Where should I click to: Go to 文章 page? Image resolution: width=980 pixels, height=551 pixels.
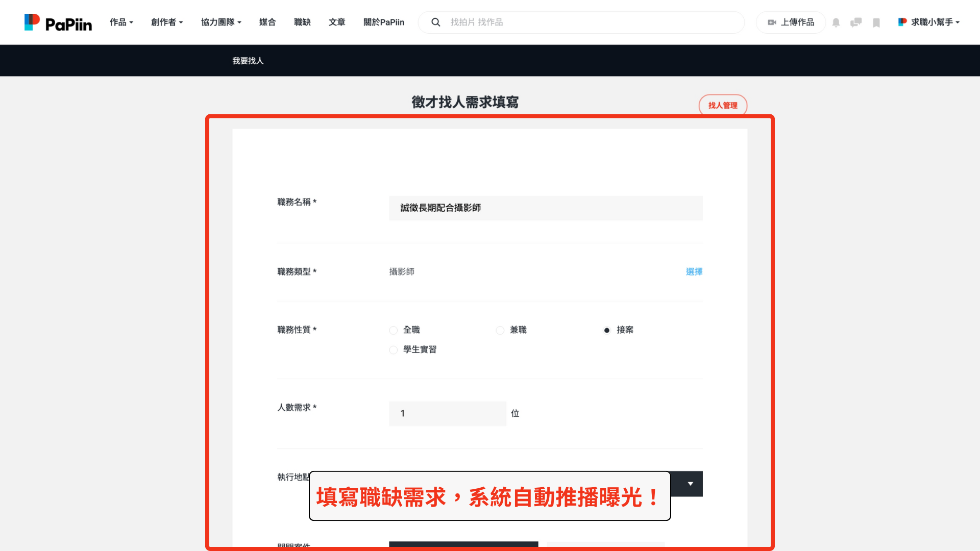(x=337, y=22)
